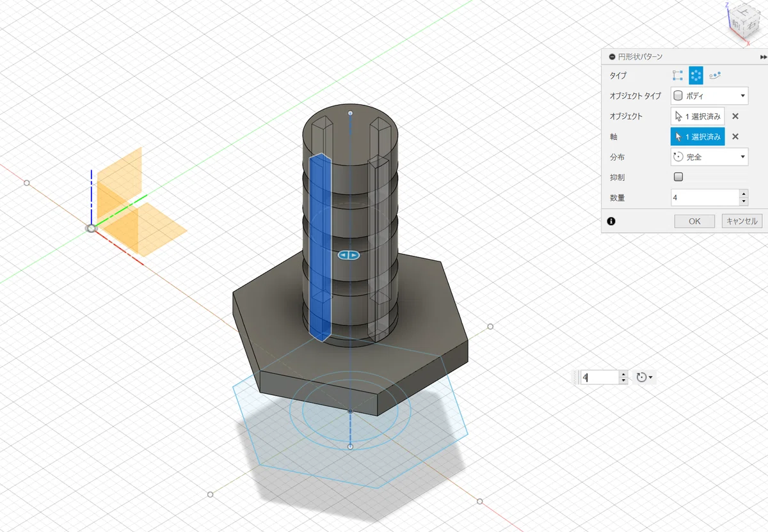Click 軸 selection button '1 選択済み'
Screen dimensions: 768x532
point(698,137)
